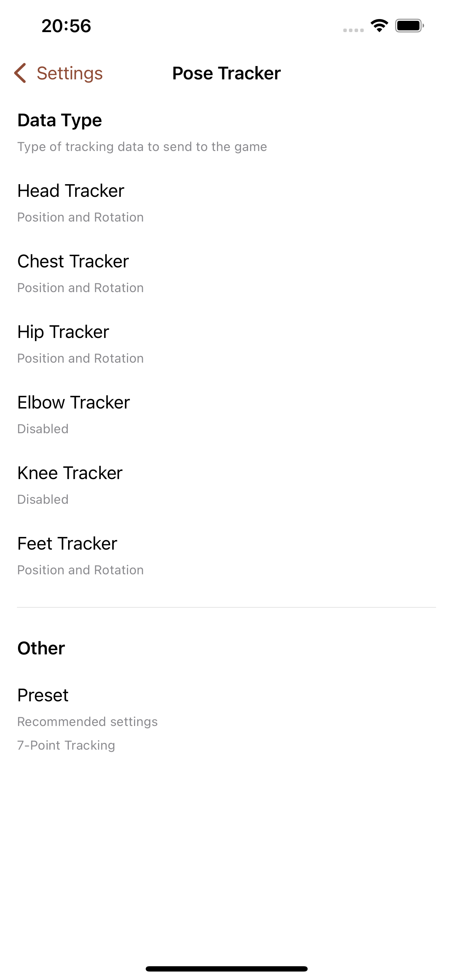Open Feet Tracker data type options
The height and width of the screenshot is (980, 453).
tap(226, 555)
